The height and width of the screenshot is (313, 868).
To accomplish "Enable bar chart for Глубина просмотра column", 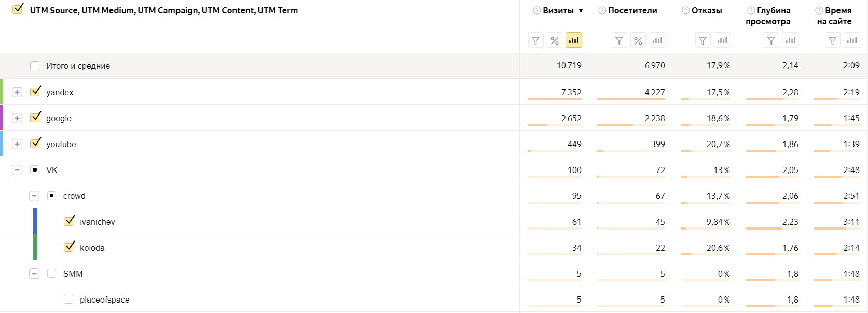I will [791, 40].
